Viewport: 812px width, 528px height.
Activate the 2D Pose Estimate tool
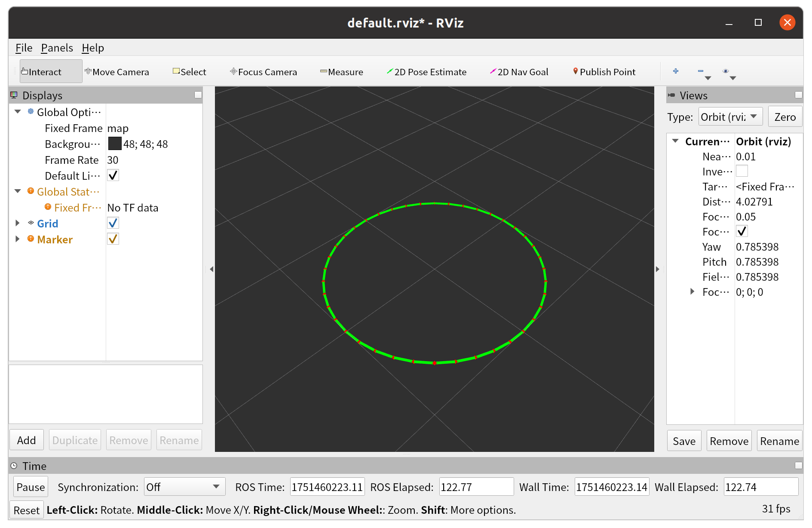click(x=426, y=72)
